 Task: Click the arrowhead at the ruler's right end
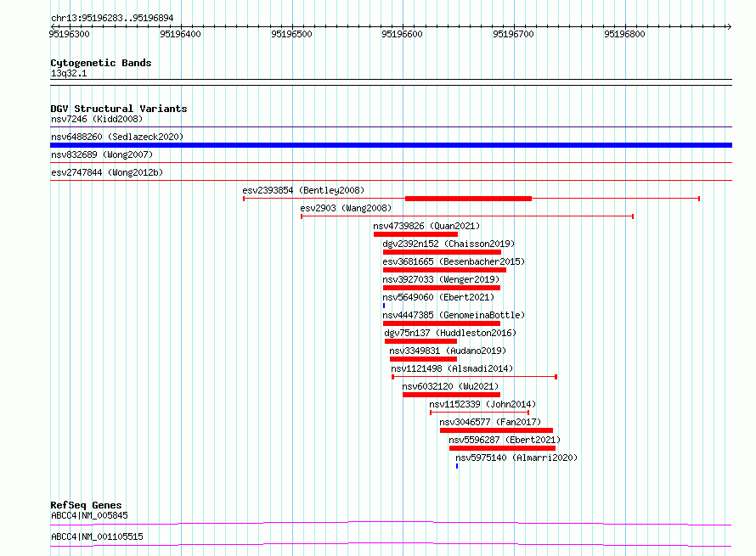pos(729,26)
